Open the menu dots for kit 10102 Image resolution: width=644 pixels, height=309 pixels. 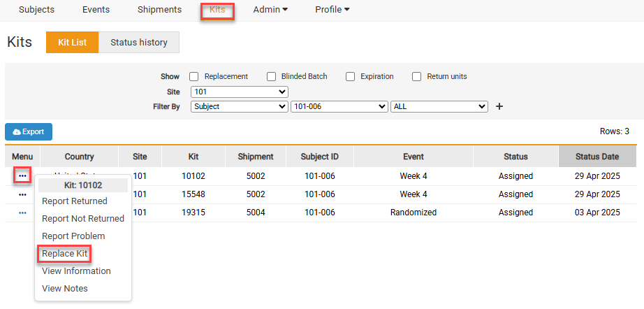[x=22, y=176]
